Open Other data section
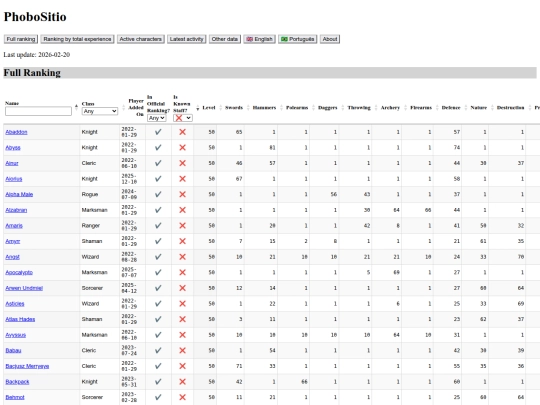This screenshot has height=405, width=540. tap(225, 39)
